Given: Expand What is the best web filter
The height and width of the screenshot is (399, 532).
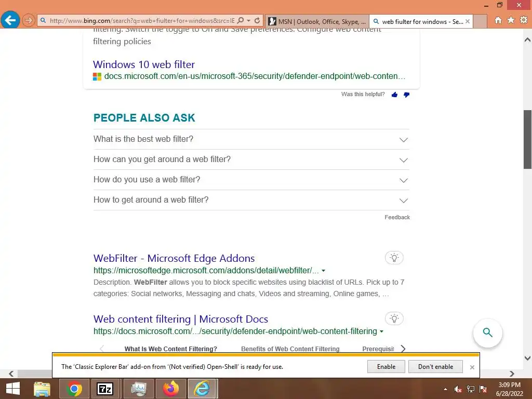Looking at the screenshot, I should [x=251, y=139].
